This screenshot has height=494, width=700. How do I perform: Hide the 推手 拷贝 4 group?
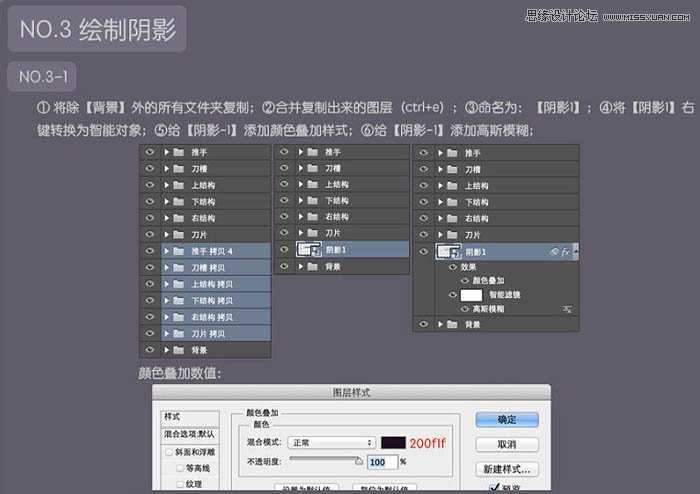(150, 251)
